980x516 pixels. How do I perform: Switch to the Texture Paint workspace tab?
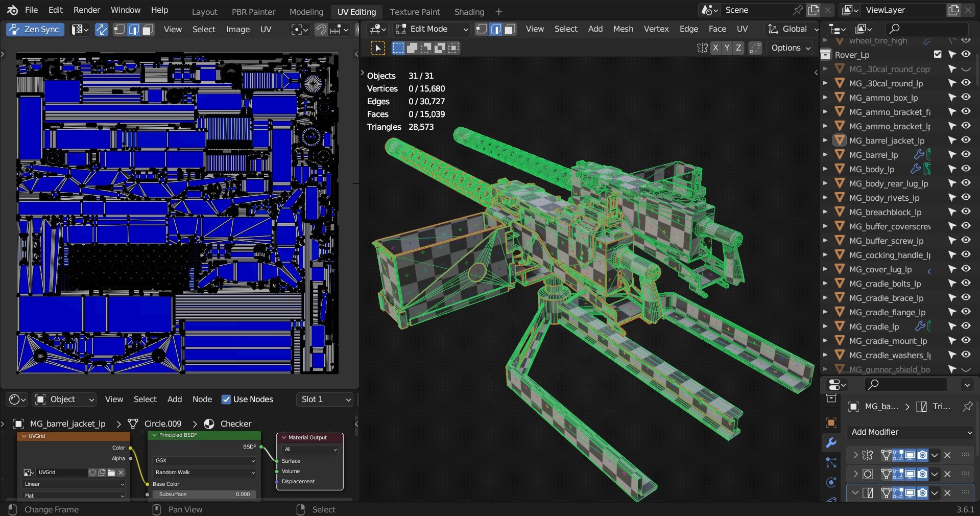pyautogui.click(x=415, y=12)
